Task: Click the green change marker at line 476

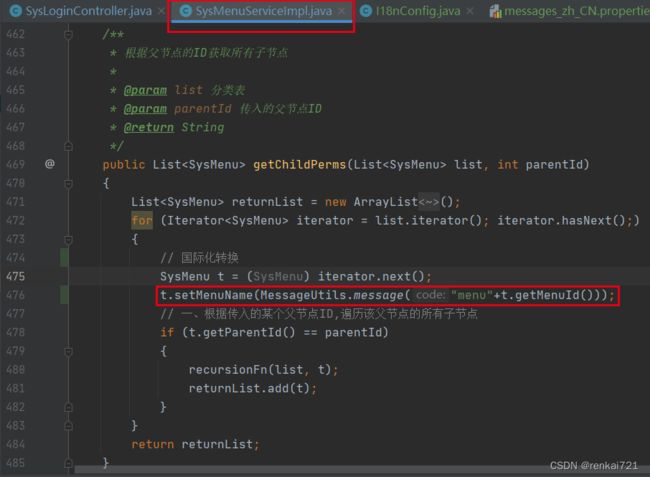Action: point(64,295)
